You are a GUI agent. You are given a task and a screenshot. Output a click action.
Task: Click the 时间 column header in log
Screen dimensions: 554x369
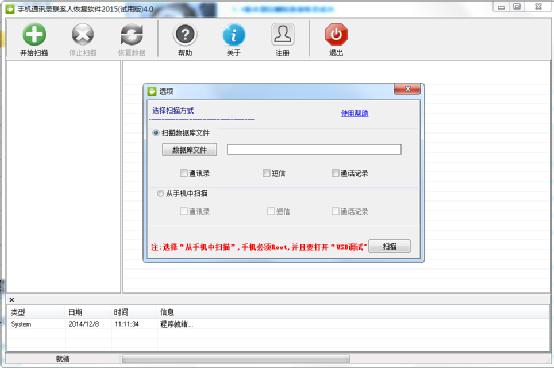click(121, 312)
